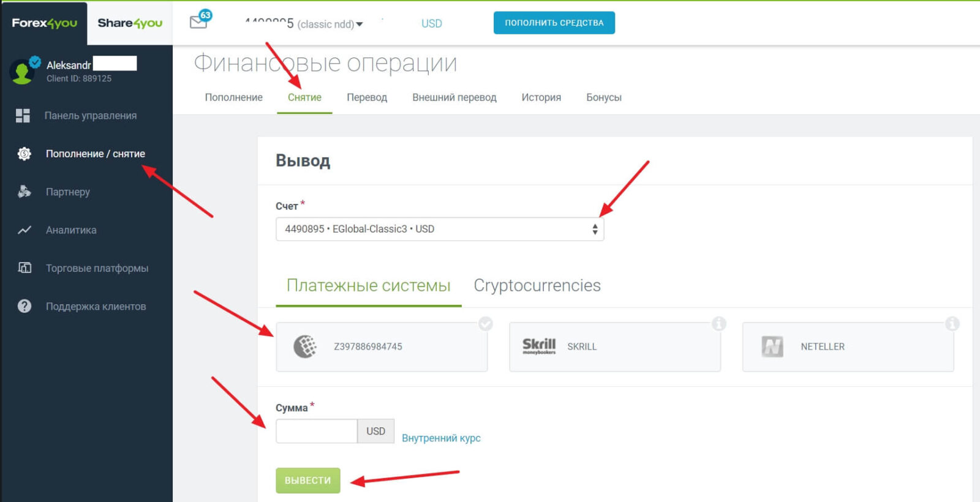
Task: Select the WebMoney Z397886984745 payment option
Action: tap(382, 347)
